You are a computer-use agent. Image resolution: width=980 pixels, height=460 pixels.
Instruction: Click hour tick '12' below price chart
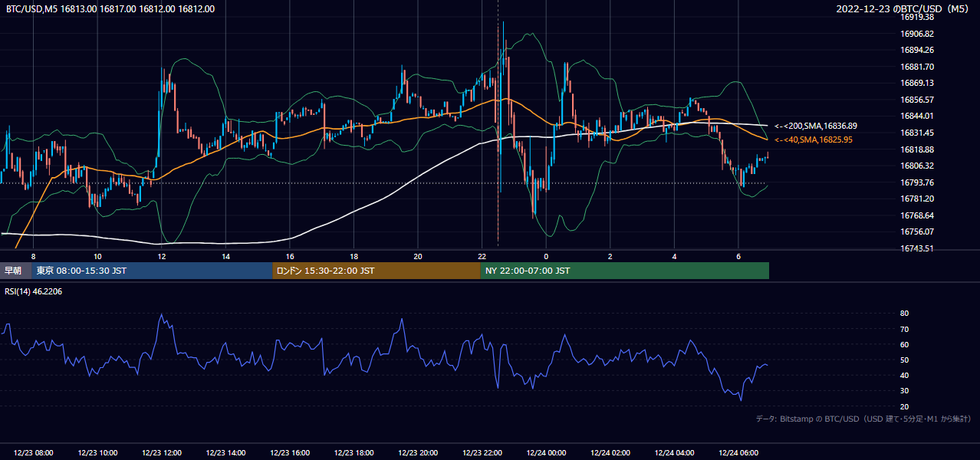tap(162, 256)
